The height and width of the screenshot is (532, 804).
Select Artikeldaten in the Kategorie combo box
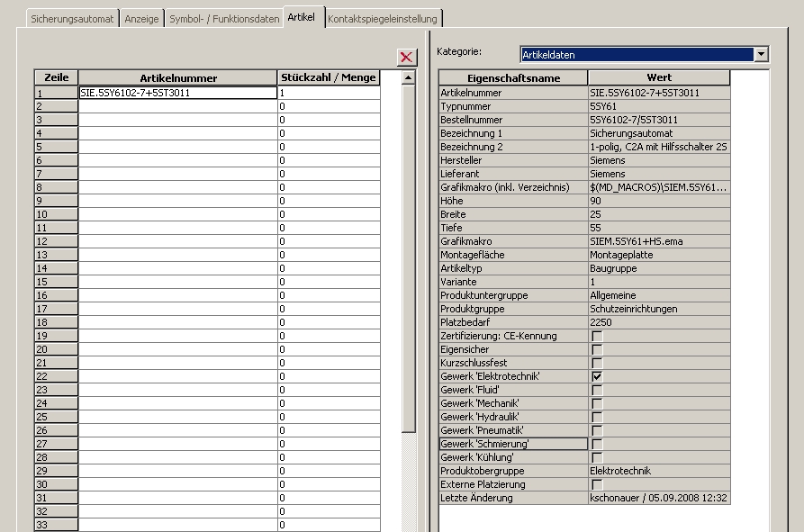637,55
